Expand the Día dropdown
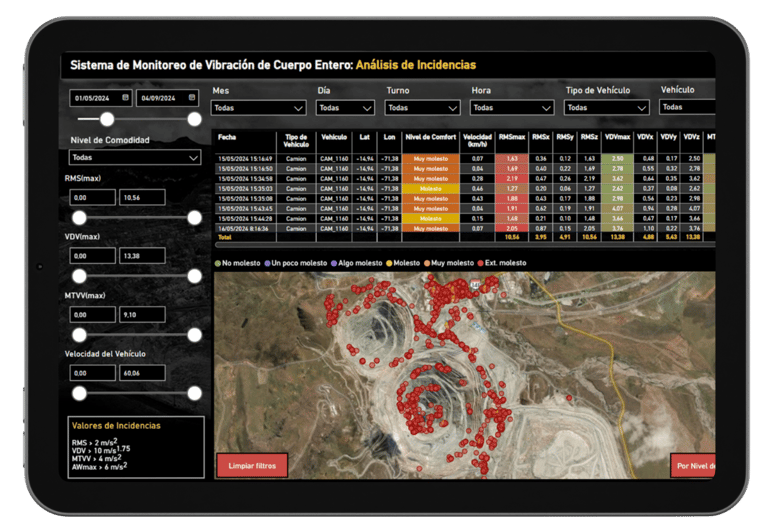The width and height of the screenshot is (768, 527). coord(345,108)
